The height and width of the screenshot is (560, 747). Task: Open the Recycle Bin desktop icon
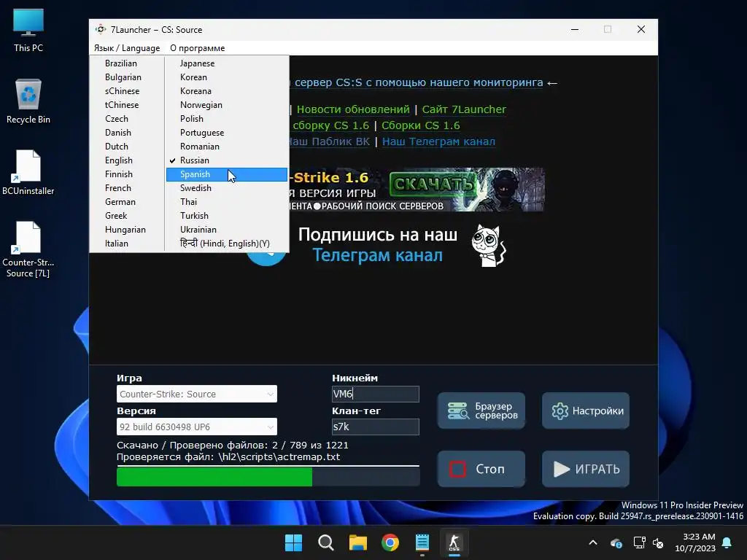28,101
